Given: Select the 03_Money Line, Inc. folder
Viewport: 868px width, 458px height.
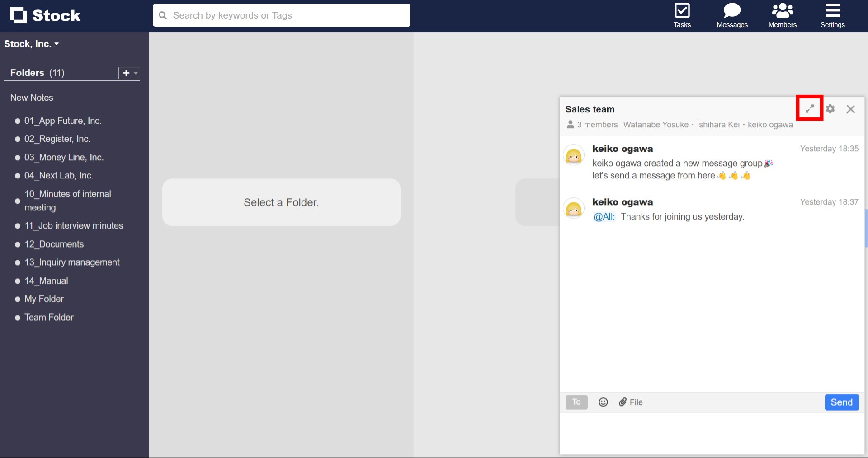Looking at the screenshot, I should [x=64, y=157].
